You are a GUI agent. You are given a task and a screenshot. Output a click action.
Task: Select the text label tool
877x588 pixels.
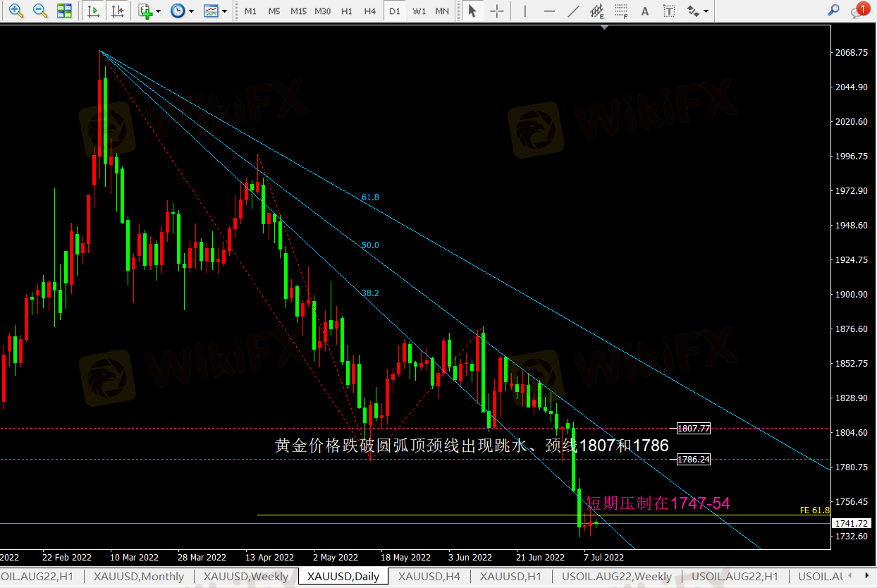[x=644, y=11]
